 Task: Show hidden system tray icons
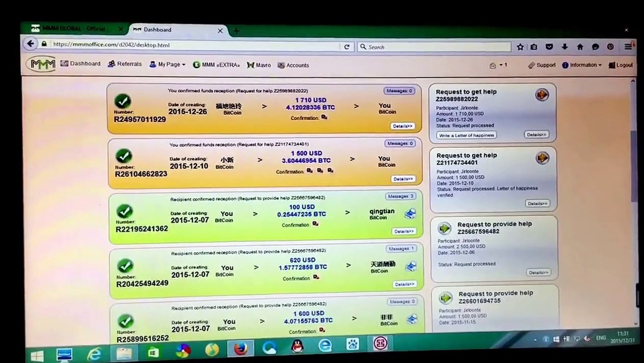[x=536, y=340]
